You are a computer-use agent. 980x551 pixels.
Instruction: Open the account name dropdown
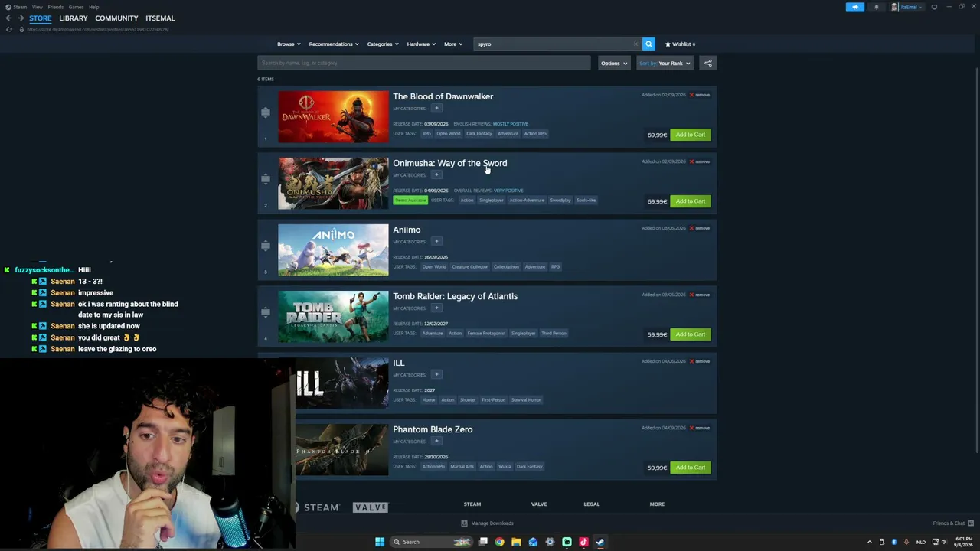click(911, 7)
